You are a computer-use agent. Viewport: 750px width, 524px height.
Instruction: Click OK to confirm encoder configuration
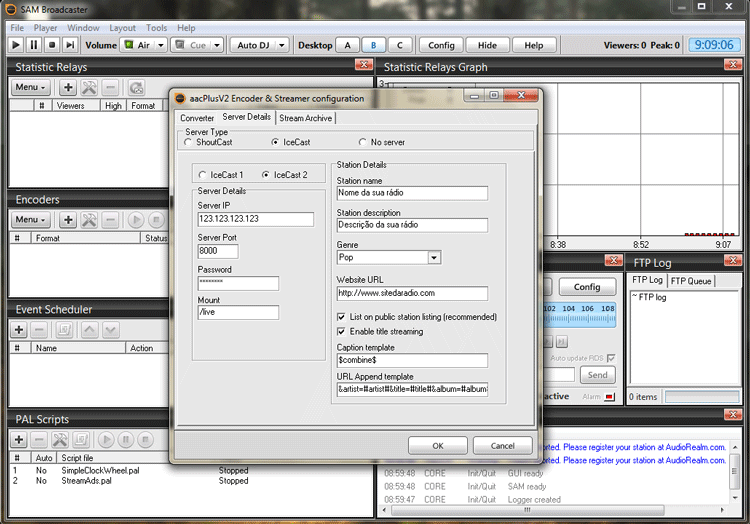click(438, 445)
